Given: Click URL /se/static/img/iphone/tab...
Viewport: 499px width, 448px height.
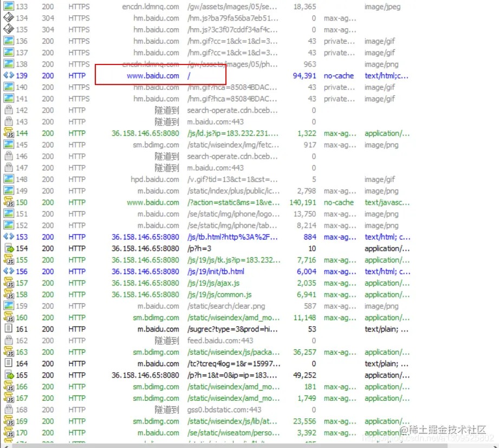Looking at the screenshot, I should click(x=232, y=225).
